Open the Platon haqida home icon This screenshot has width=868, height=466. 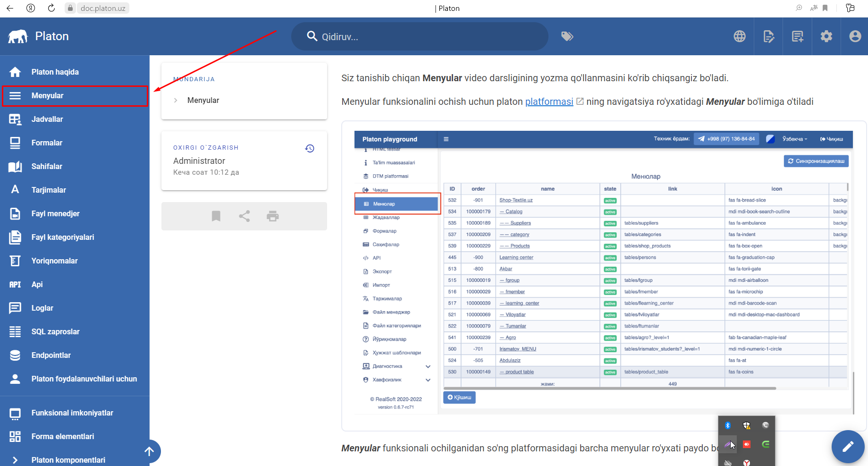pyautogui.click(x=15, y=72)
